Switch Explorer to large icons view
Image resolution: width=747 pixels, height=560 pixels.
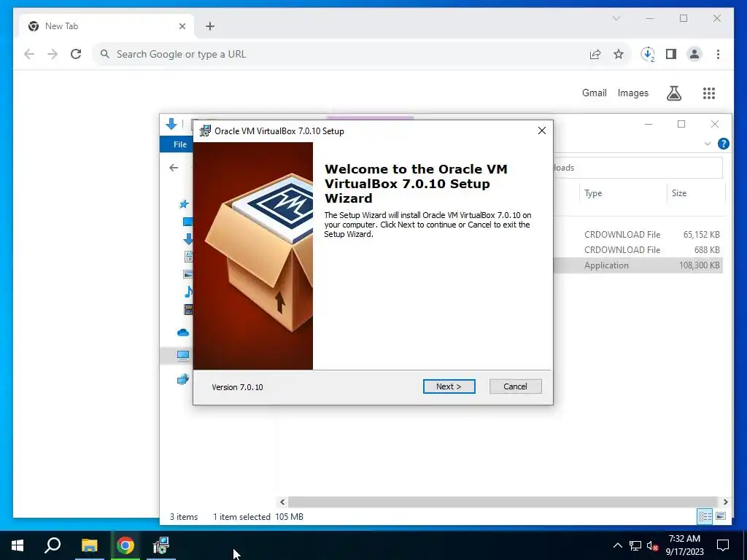(721, 516)
